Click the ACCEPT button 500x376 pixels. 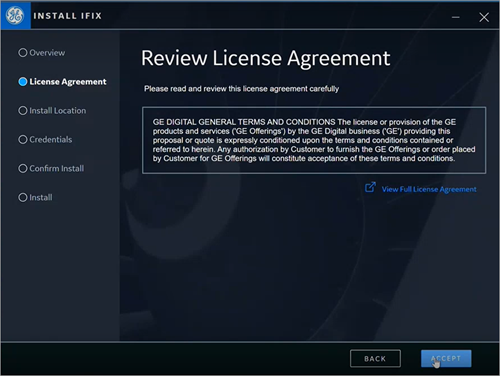coord(446,359)
